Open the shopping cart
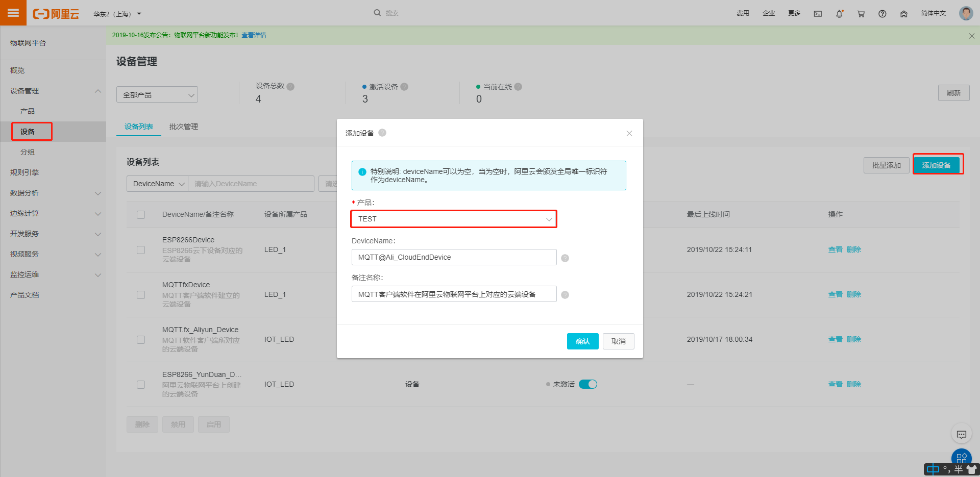The width and height of the screenshot is (980, 477). (x=861, y=14)
